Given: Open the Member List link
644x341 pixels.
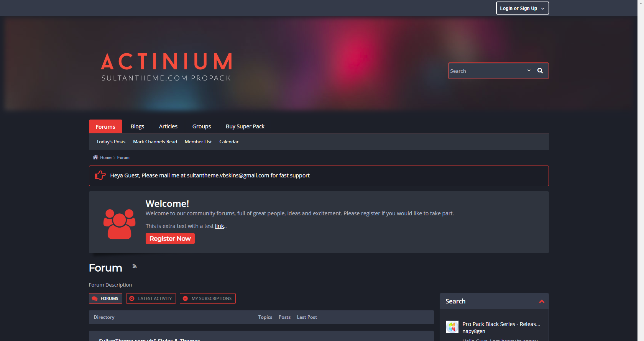Looking at the screenshot, I should pos(198,142).
